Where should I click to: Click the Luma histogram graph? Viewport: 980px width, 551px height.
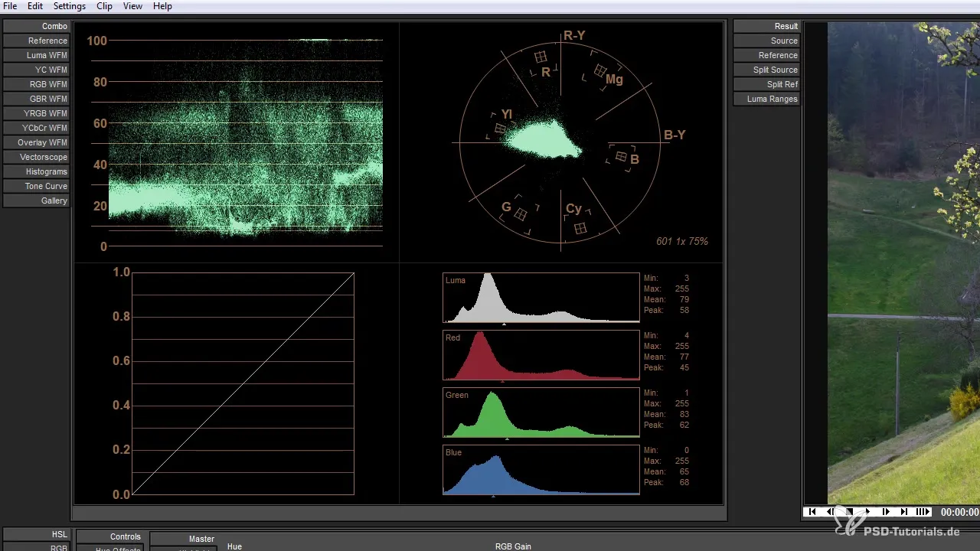click(x=541, y=298)
